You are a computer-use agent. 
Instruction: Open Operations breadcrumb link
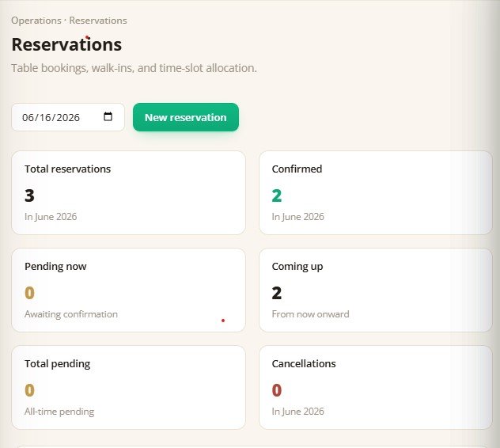36,21
